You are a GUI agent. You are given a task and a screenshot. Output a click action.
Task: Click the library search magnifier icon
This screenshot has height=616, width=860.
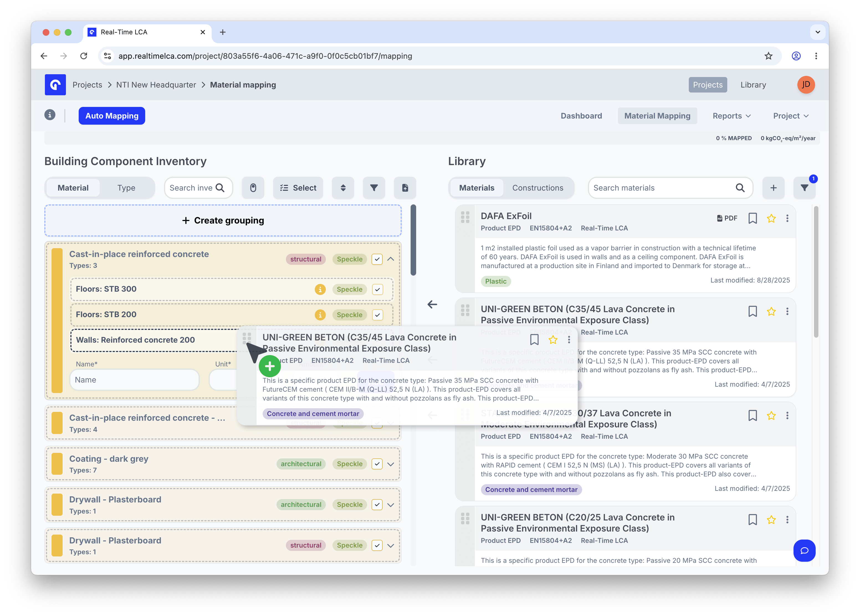point(740,188)
